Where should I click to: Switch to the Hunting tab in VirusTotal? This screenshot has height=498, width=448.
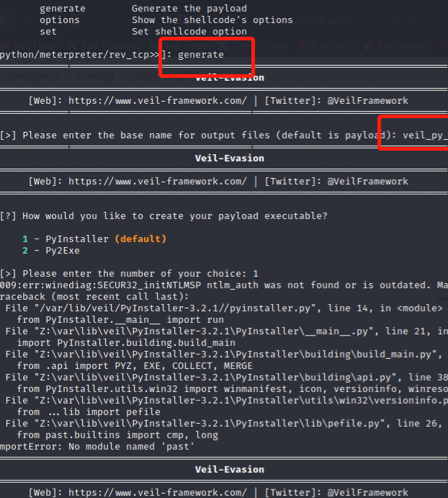coord(95,75)
